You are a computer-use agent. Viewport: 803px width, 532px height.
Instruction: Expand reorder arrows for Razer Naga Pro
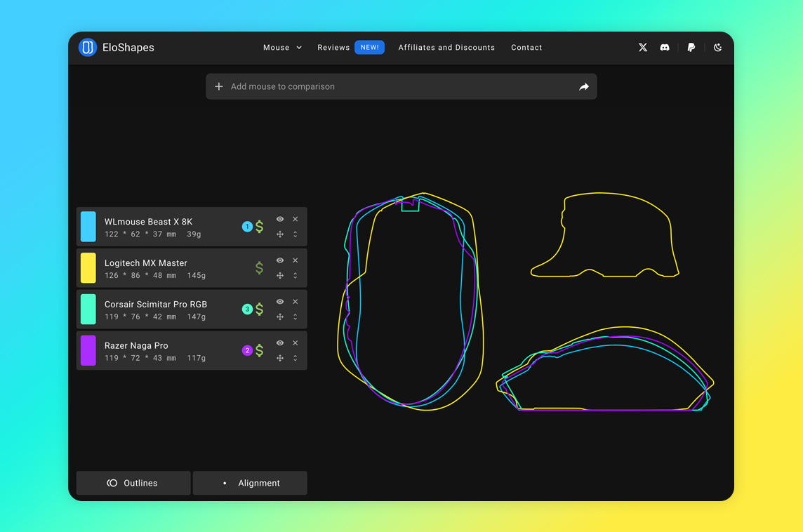point(296,358)
